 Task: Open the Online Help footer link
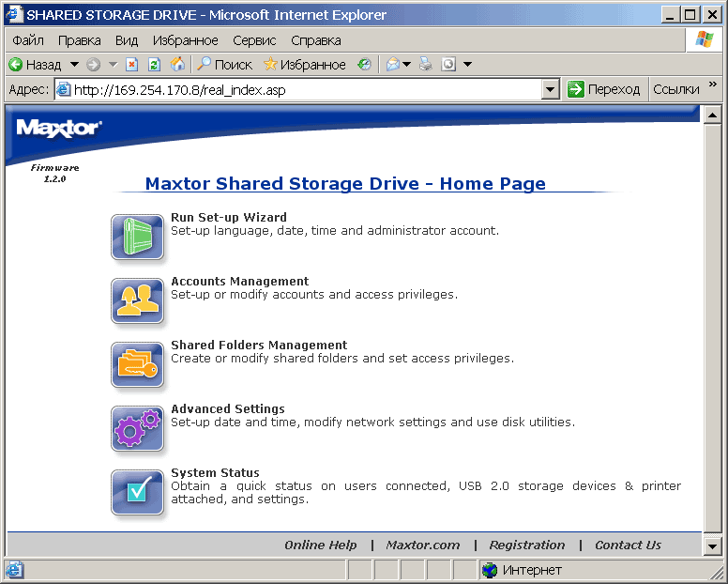click(320, 545)
